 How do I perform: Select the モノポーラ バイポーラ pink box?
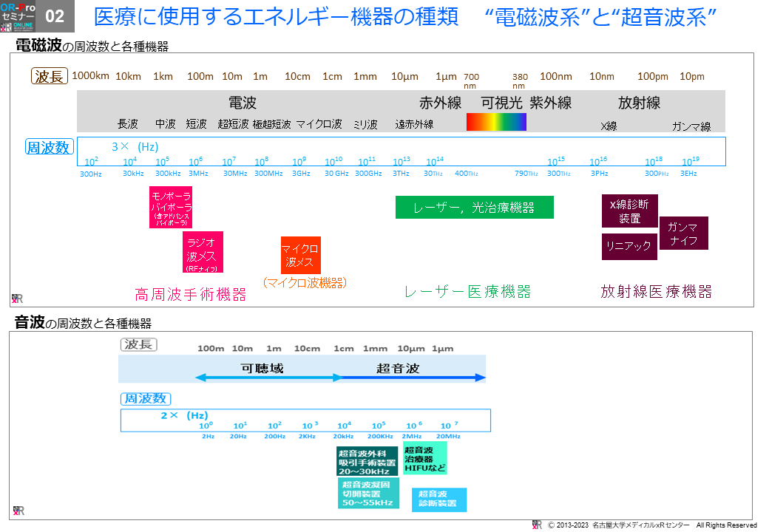coord(171,207)
